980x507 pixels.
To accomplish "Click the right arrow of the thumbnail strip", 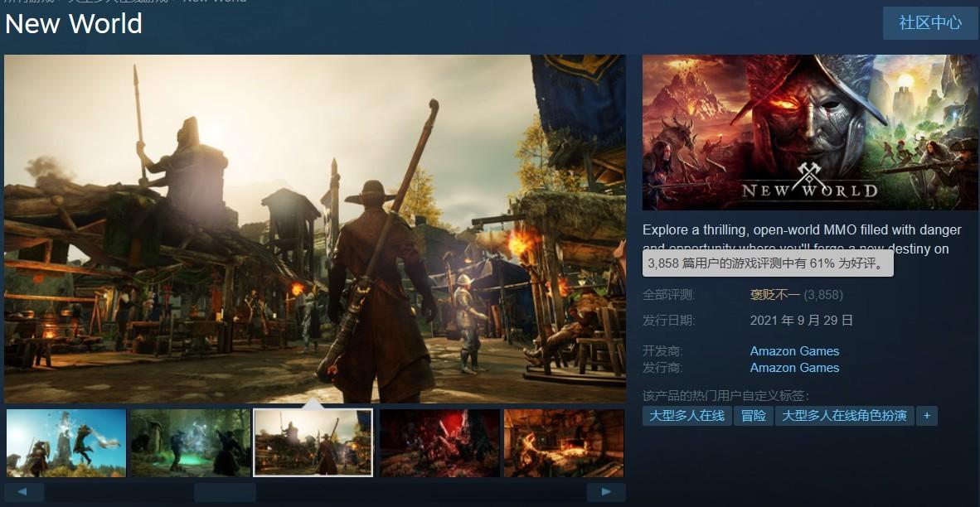I will click(x=605, y=492).
